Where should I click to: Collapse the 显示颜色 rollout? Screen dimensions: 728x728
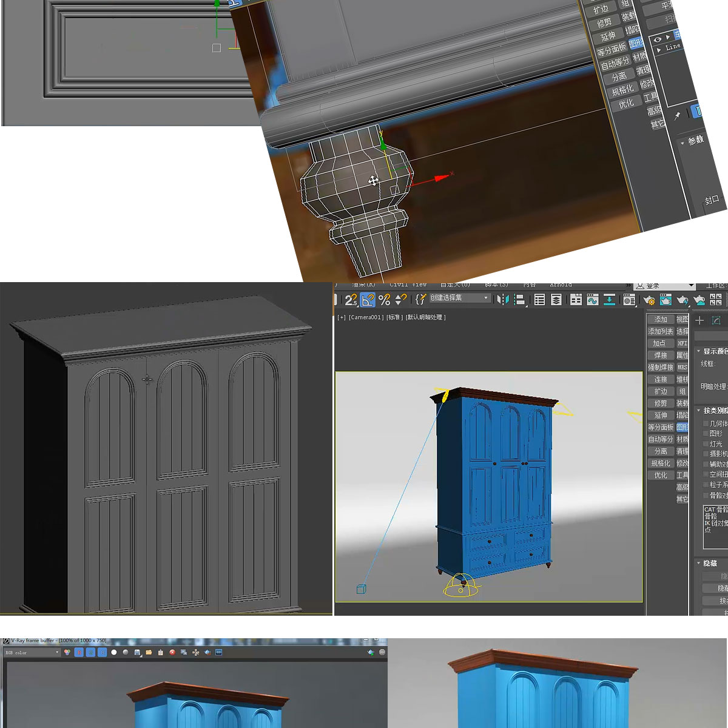tap(698, 351)
